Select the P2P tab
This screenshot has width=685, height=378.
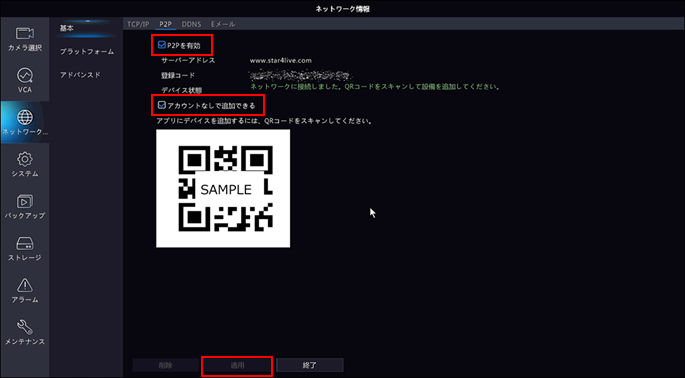[x=166, y=24]
